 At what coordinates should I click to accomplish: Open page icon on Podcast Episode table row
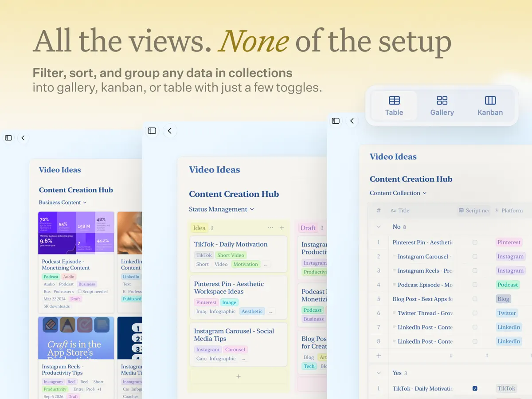tap(394, 285)
